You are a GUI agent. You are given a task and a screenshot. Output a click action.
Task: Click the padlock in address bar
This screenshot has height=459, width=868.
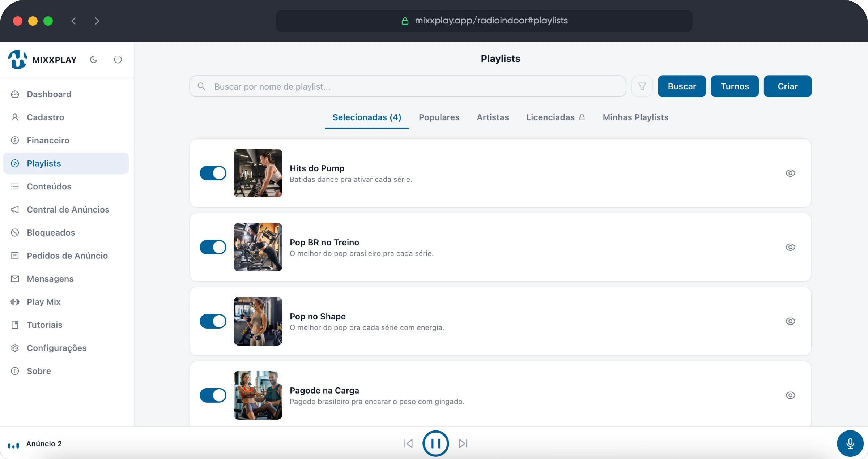pyautogui.click(x=405, y=21)
